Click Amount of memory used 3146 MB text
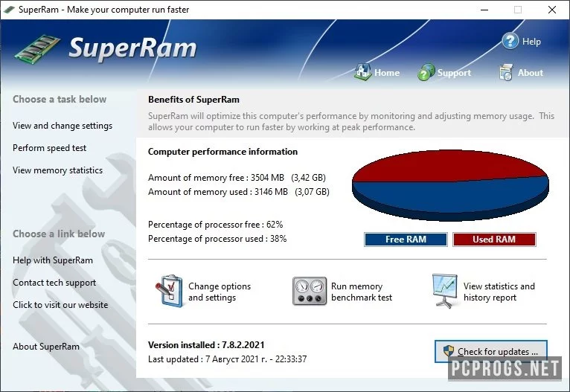Image resolution: width=570 pixels, height=392 pixels. coord(238,192)
